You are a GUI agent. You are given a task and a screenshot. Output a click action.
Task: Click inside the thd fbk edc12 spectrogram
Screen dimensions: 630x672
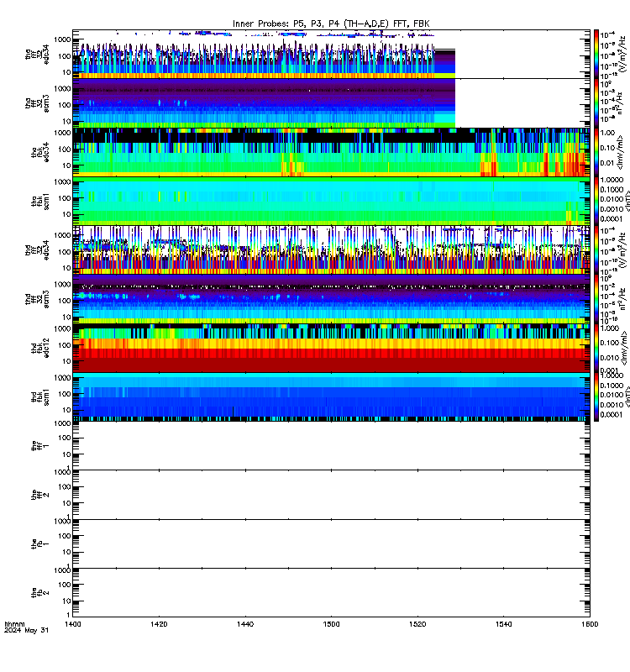point(331,348)
